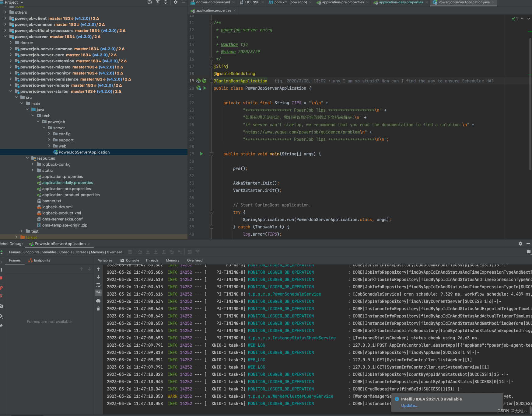The width and height of the screenshot is (532, 416).
Task: Open the Frames debugger tab
Action: coord(15,260)
